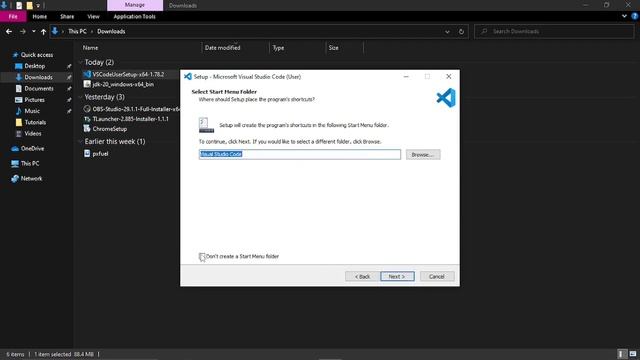Click the Next button in Setup
This screenshot has width=640, height=360.
coord(397,276)
